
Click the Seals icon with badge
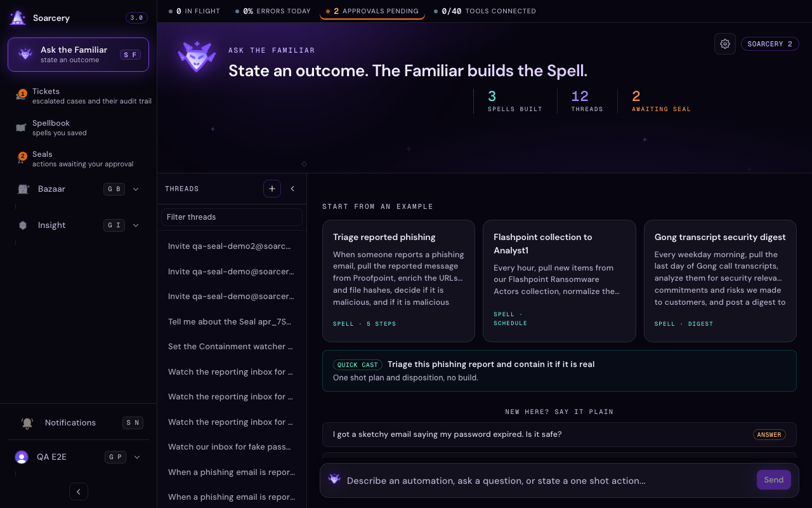click(21, 159)
